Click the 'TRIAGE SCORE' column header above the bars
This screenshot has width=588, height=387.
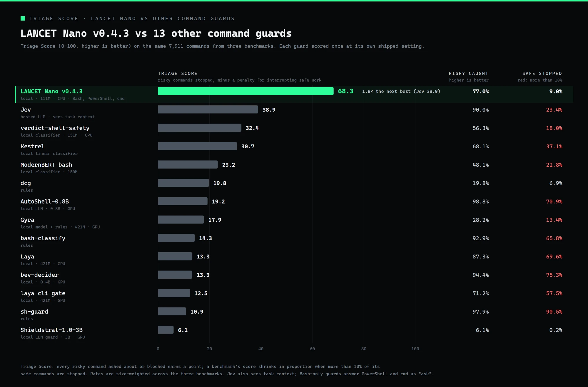[178, 73]
